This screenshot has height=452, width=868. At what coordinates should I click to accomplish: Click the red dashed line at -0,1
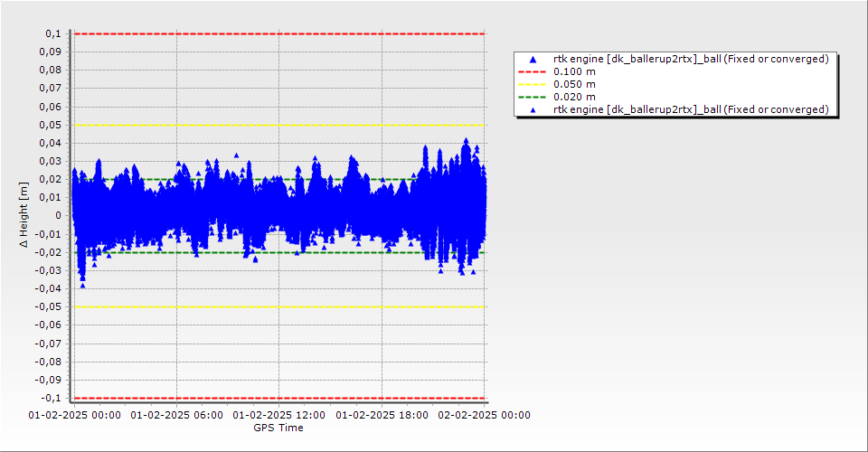[x=279, y=398]
